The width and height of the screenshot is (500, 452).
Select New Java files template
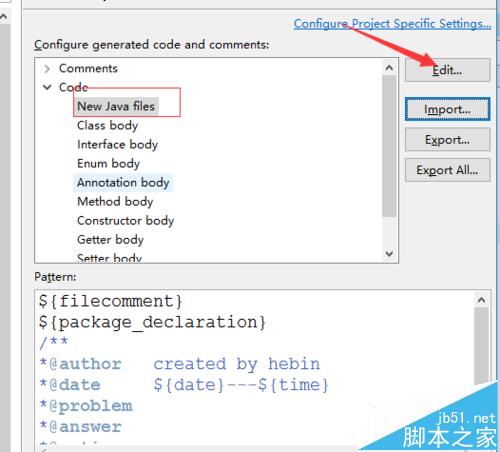tap(116, 106)
